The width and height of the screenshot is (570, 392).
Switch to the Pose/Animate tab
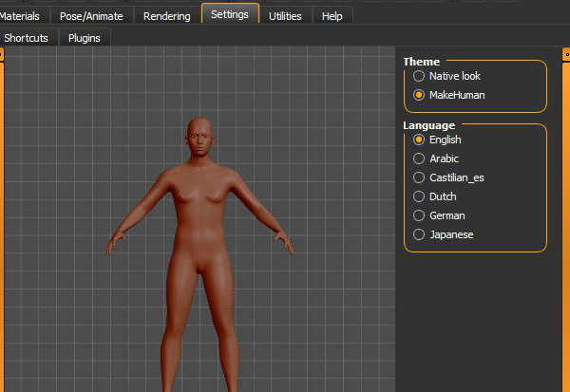click(91, 16)
